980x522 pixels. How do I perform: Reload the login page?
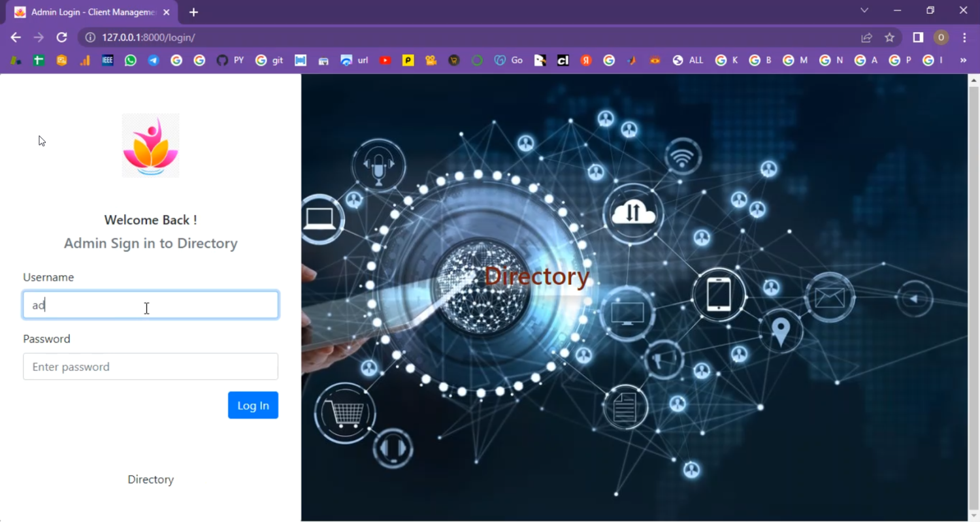point(61,37)
